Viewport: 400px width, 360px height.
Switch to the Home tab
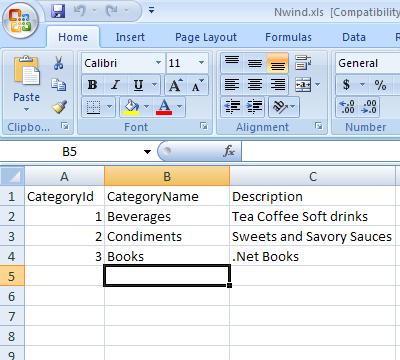73,37
